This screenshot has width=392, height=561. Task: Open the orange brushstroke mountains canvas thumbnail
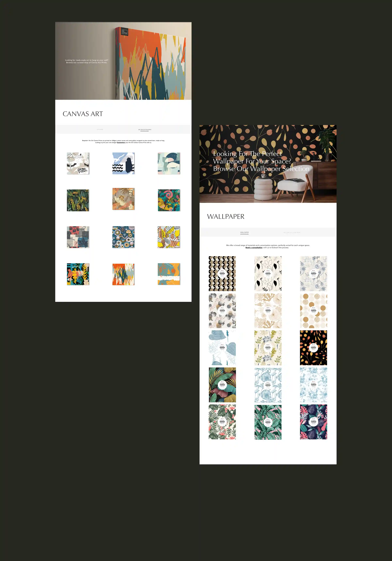pyautogui.click(x=123, y=274)
